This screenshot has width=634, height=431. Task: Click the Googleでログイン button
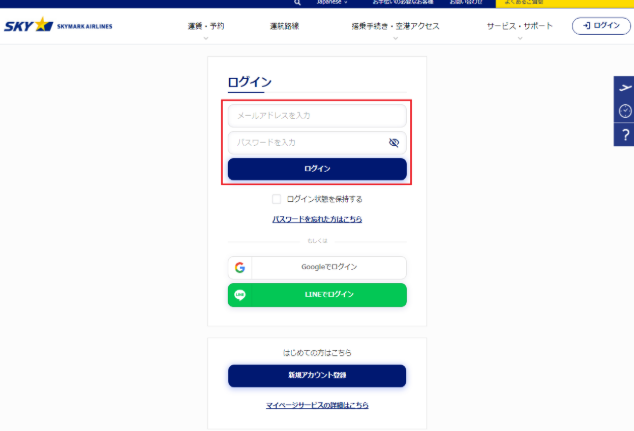click(x=317, y=267)
